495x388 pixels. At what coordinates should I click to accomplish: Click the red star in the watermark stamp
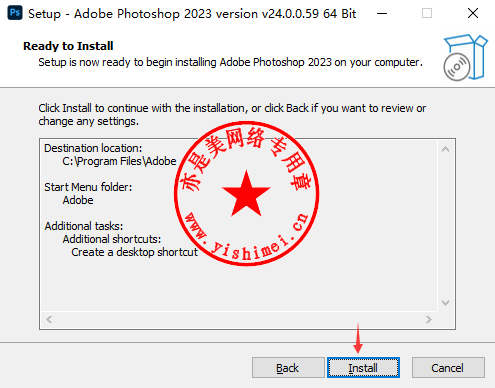[246, 194]
